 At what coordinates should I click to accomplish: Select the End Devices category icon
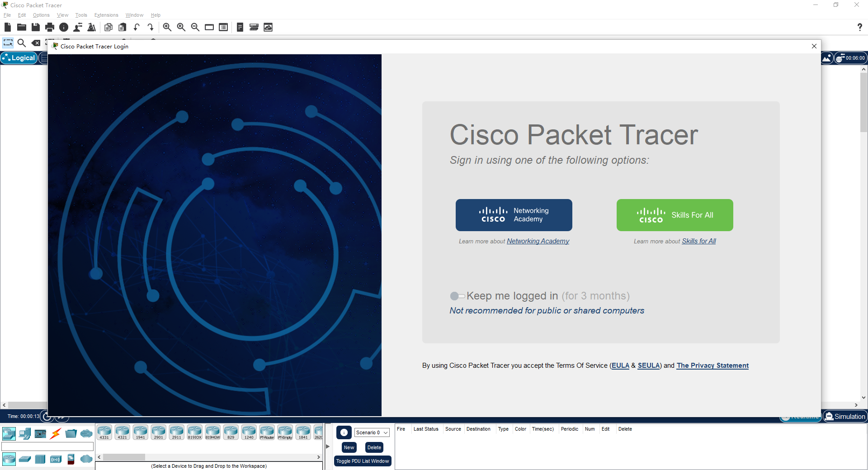[25, 434]
